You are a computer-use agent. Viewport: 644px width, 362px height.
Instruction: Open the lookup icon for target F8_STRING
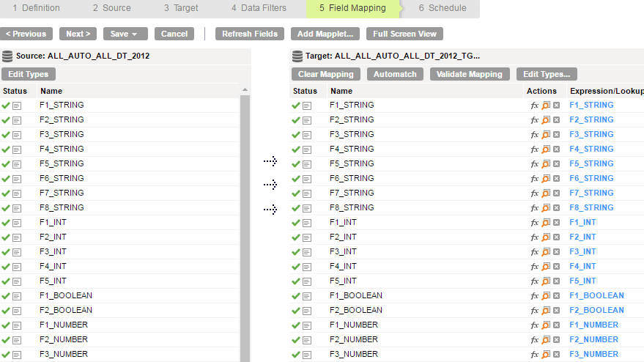point(545,208)
